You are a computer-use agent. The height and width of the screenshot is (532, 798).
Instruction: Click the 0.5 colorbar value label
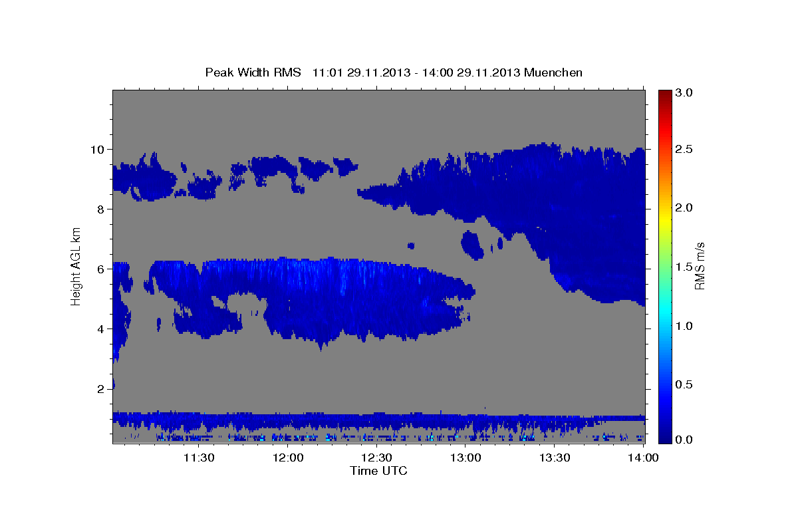pos(685,384)
